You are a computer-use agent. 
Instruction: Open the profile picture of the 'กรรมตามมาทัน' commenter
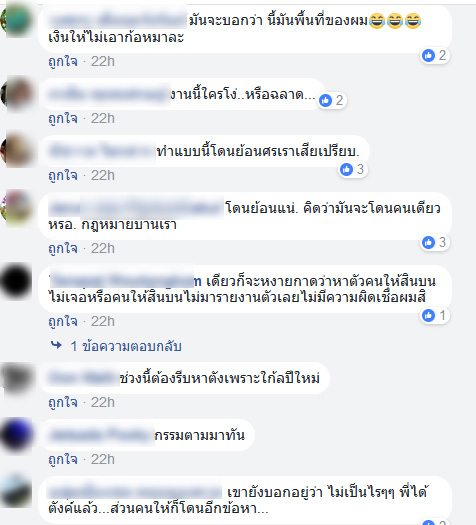17,435
